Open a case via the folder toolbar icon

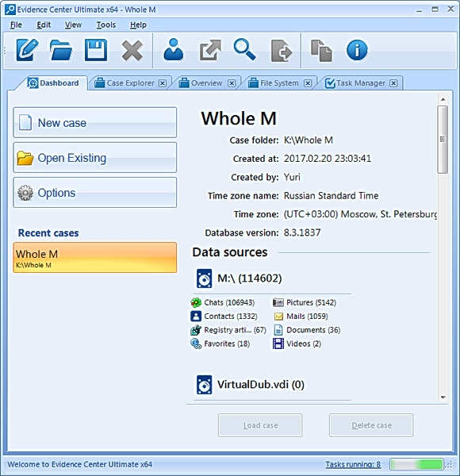tap(61, 50)
